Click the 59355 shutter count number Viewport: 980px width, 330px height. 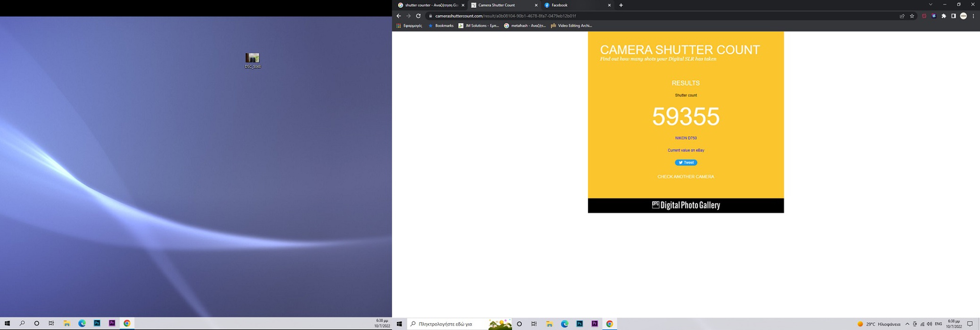[686, 116]
